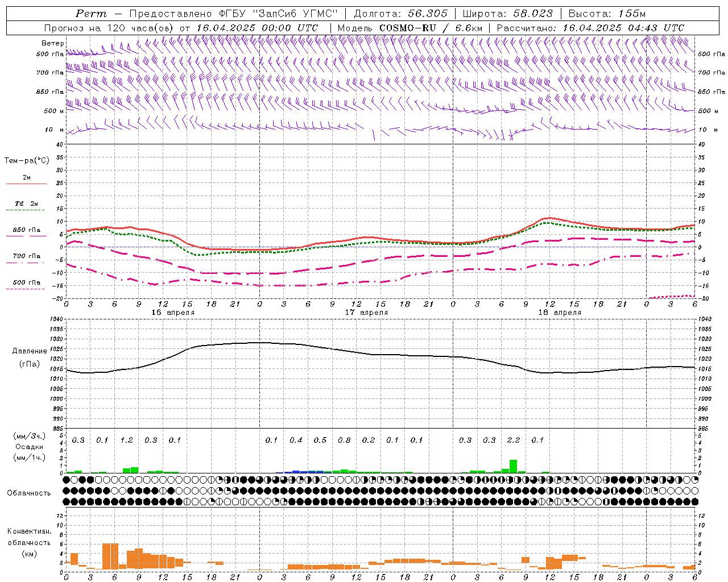This screenshot has height=582, width=728.
Task: Click the "Высота: 155м" header field
Action: click(x=607, y=14)
